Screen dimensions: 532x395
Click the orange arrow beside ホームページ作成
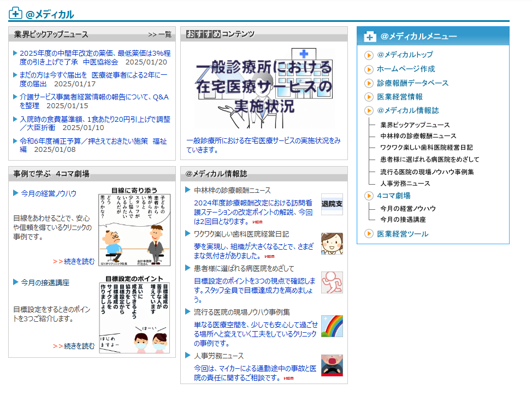tap(369, 69)
